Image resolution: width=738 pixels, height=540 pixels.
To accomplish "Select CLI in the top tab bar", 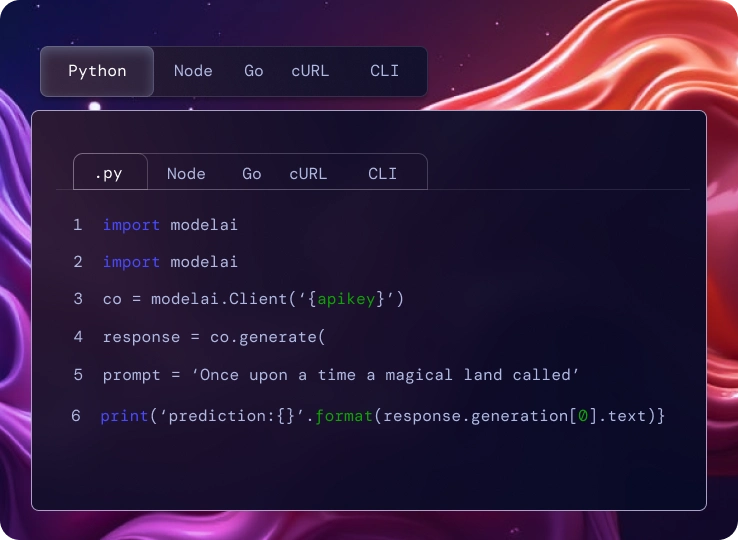I will pos(384,71).
